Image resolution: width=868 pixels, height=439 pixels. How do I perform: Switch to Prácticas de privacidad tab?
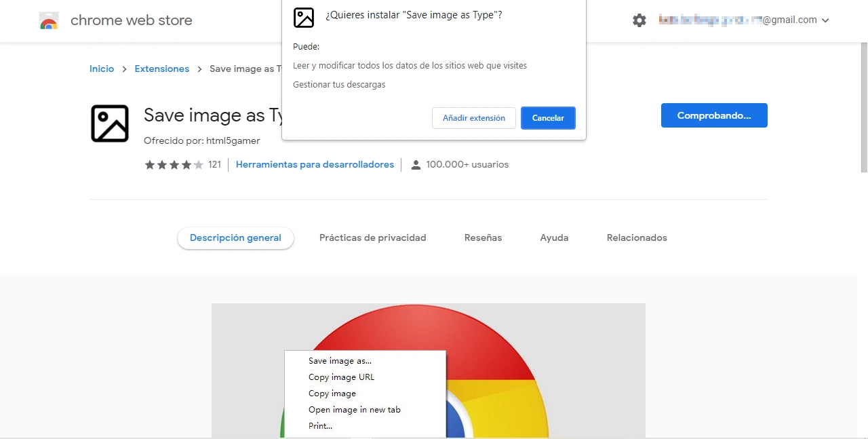(x=373, y=238)
